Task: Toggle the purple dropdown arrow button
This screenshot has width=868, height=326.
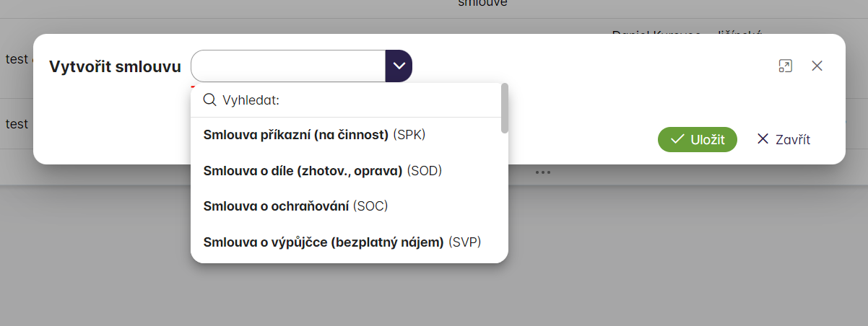Action: [x=399, y=66]
